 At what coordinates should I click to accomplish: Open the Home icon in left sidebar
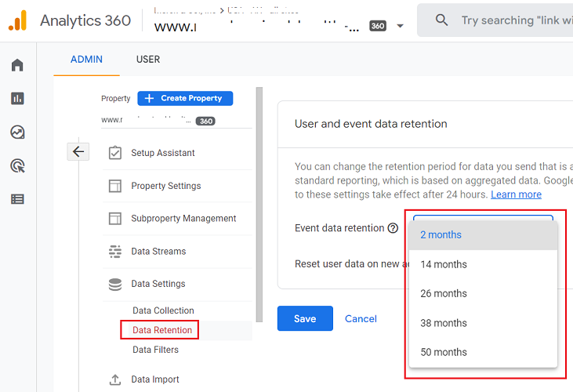[17, 65]
